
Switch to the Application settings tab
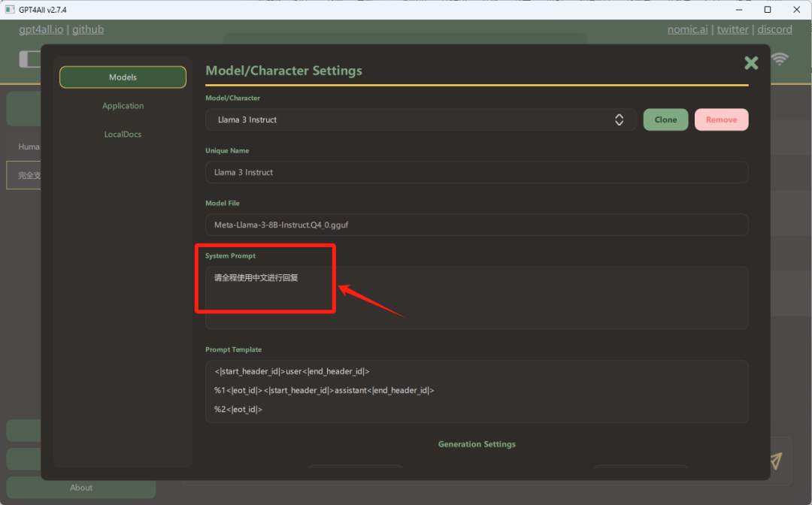tap(123, 105)
